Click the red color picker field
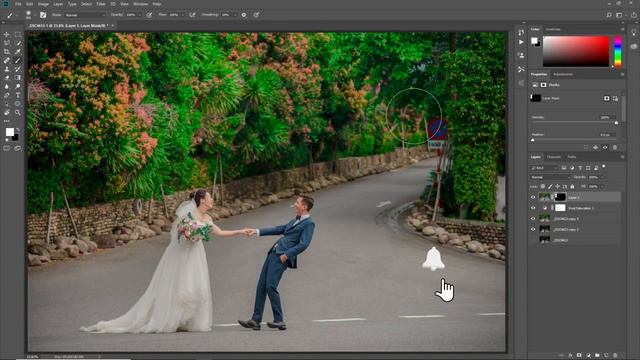Screen dimensions: 640x360 click(x=576, y=51)
